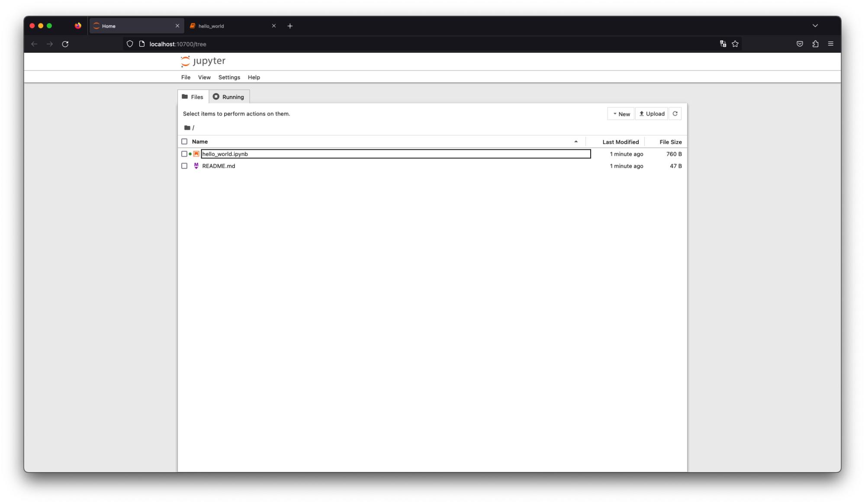865x504 pixels.
Task: Open the Firefox application menu
Action: pos(830,44)
